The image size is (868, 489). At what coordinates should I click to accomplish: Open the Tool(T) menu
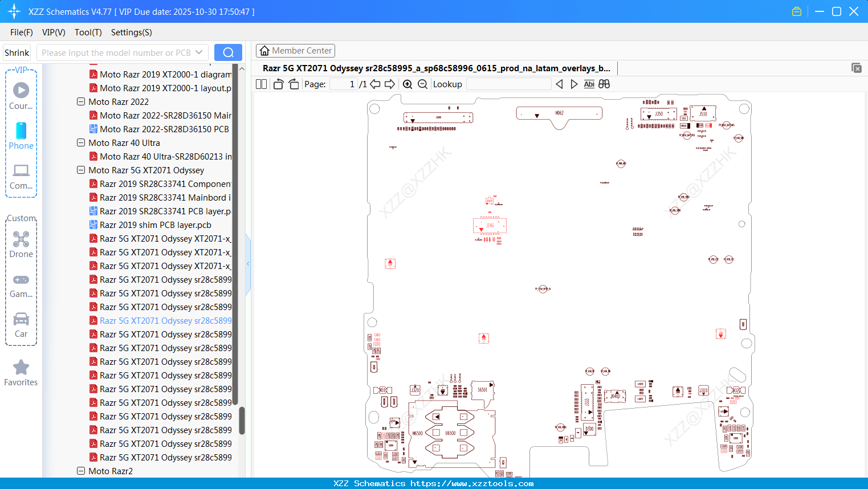coord(88,32)
